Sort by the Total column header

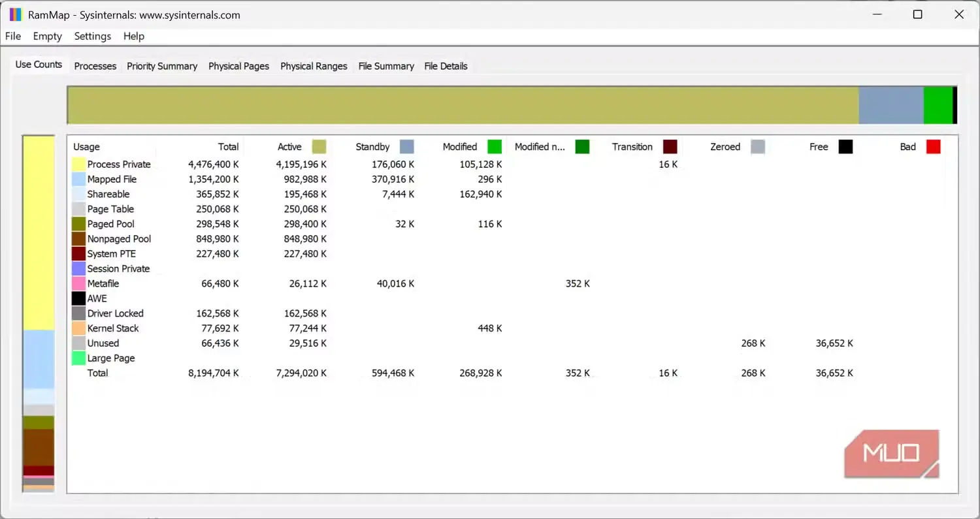click(228, 147)
